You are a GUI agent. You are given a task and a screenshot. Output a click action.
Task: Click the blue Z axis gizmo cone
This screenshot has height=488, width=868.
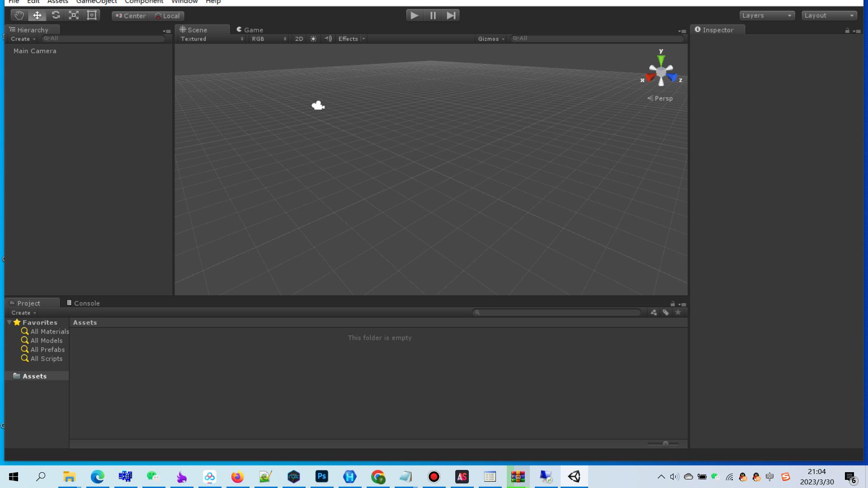coord(672,77)
